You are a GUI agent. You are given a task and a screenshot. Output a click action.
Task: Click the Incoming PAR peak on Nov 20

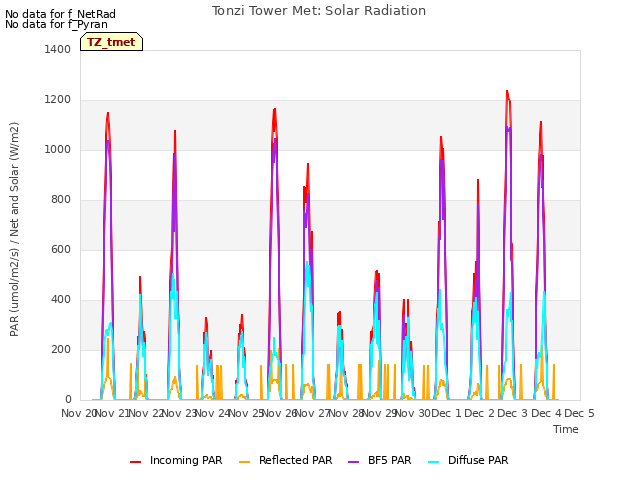(x=108, y=113)
